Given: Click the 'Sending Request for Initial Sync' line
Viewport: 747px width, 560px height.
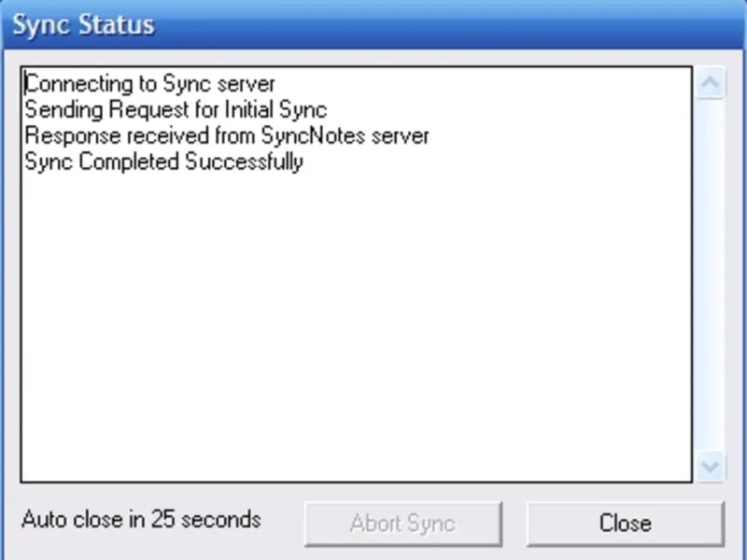Looking at the screenshot, I should (176, 110).
